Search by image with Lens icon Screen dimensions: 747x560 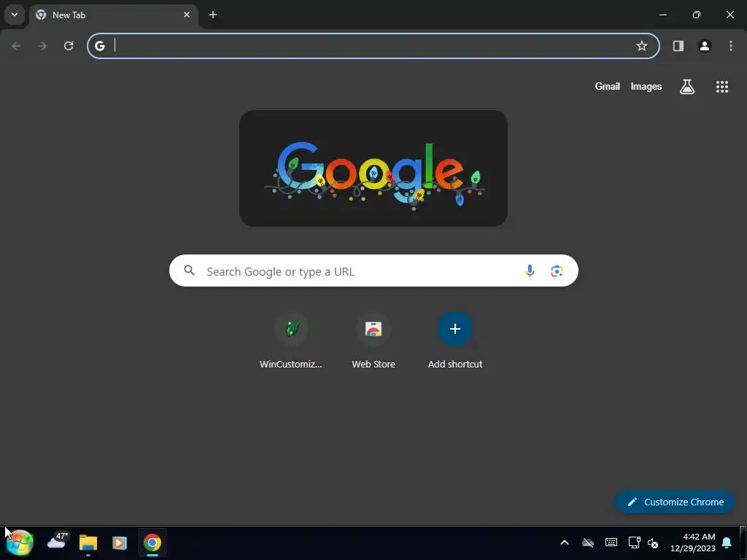[x=557, y=271]
